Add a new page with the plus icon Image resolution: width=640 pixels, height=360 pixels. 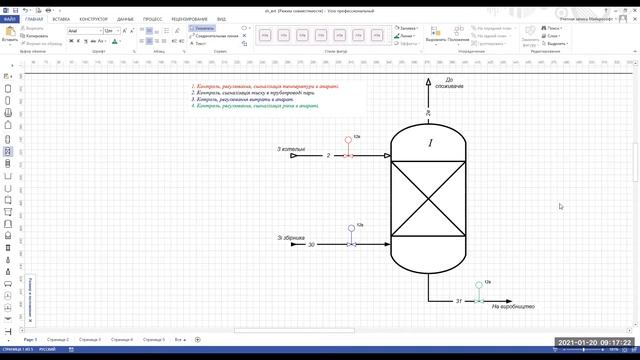198,340
